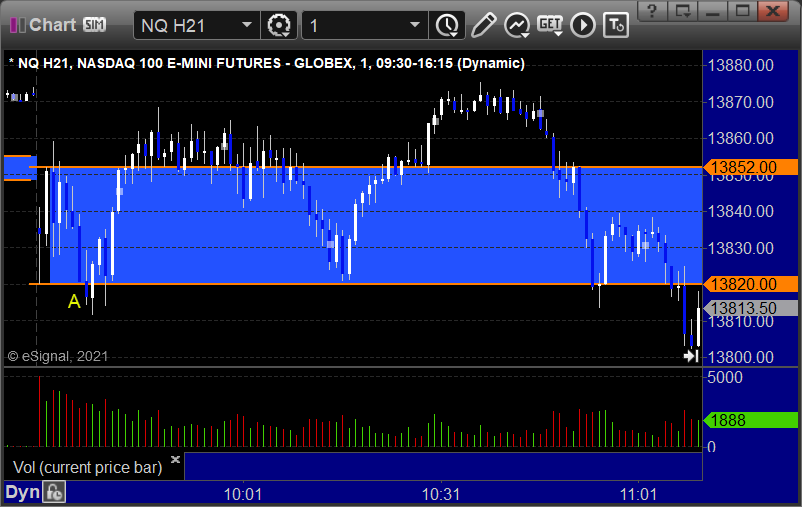Click the trade-from-chart T icon
Screen dimensions: 802x507
coord(616,25)
